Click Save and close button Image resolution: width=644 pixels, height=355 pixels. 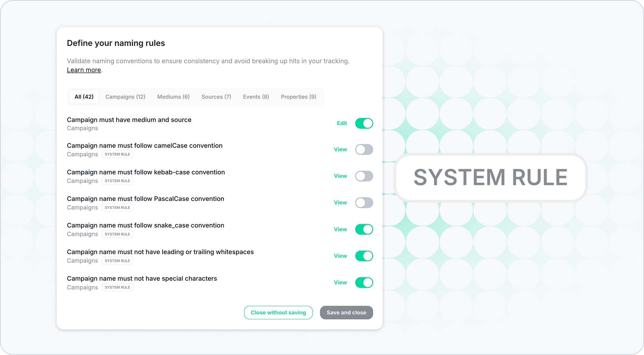[x=346, y=312]
